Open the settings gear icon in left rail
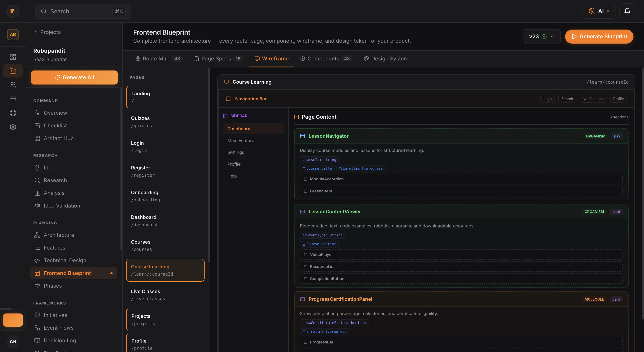Image resolution: width=644 pixels, height=352 pixels. point(13,127)
